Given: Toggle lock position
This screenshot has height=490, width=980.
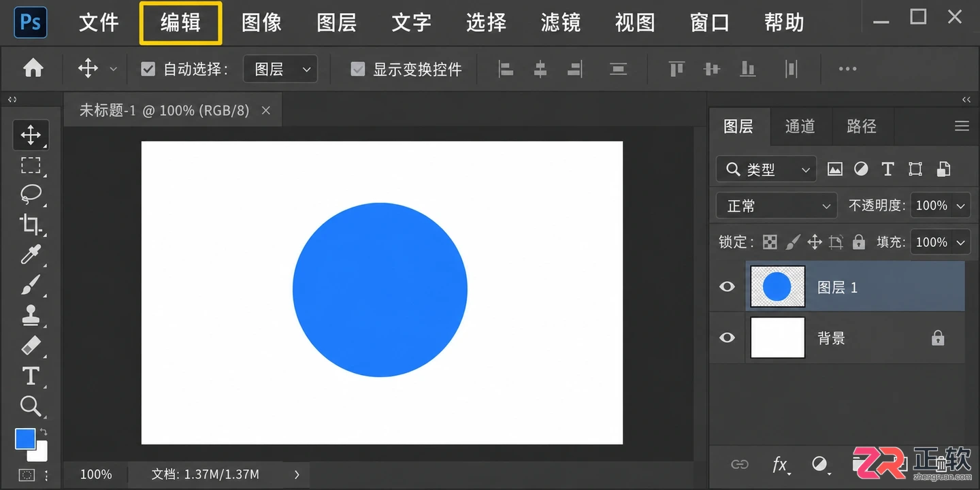Looking at the screenshot, I should tap(815, 242).
